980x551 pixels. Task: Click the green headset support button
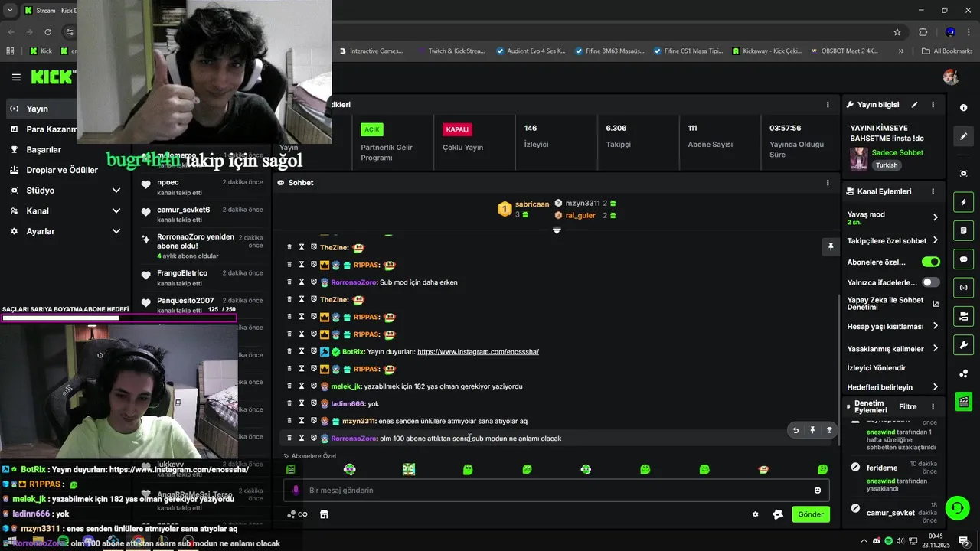point(956,507)
